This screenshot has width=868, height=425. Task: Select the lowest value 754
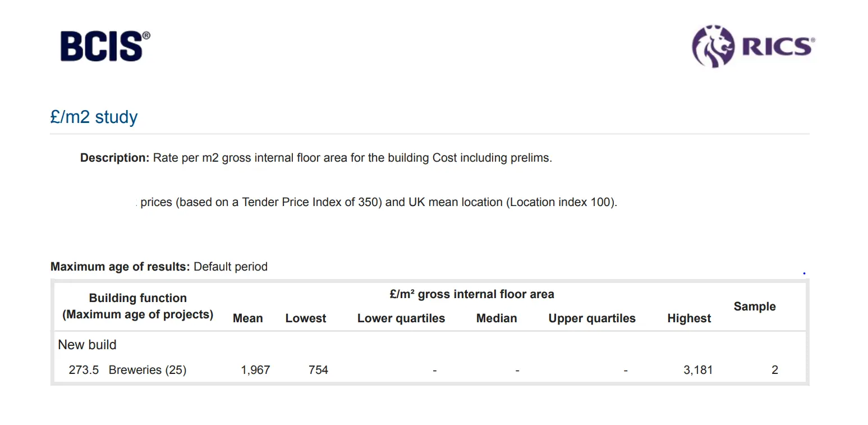point(318,370)
